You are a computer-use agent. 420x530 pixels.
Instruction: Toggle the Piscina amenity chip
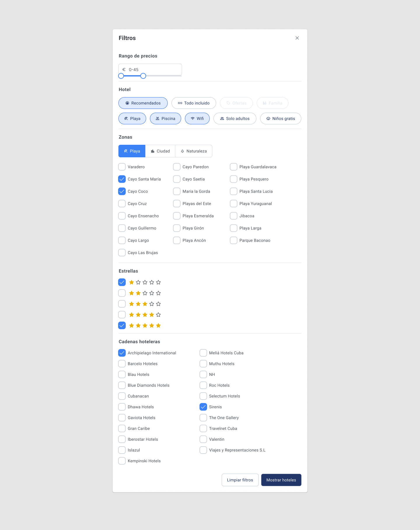click(x=165, y=118)
